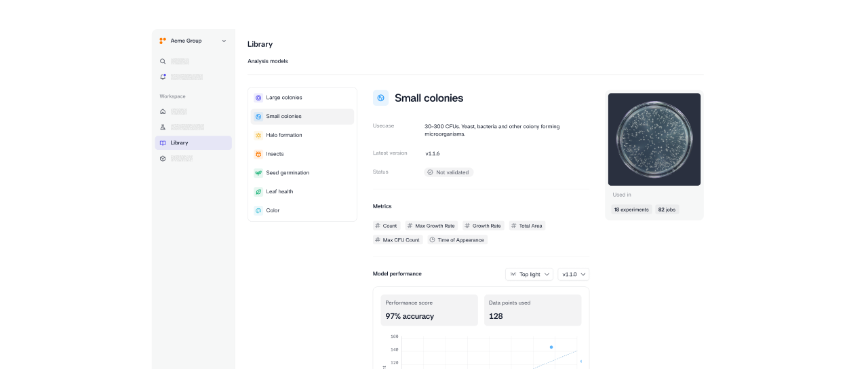Click the Seed germination sprout icon
Screen dimensions: 868x369
point(258,173)
